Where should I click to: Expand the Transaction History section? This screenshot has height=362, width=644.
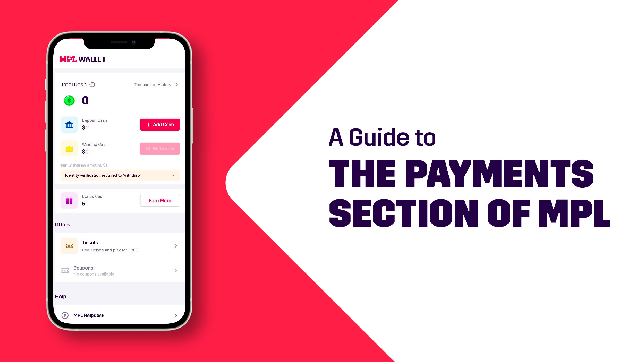tap(157, 84)
